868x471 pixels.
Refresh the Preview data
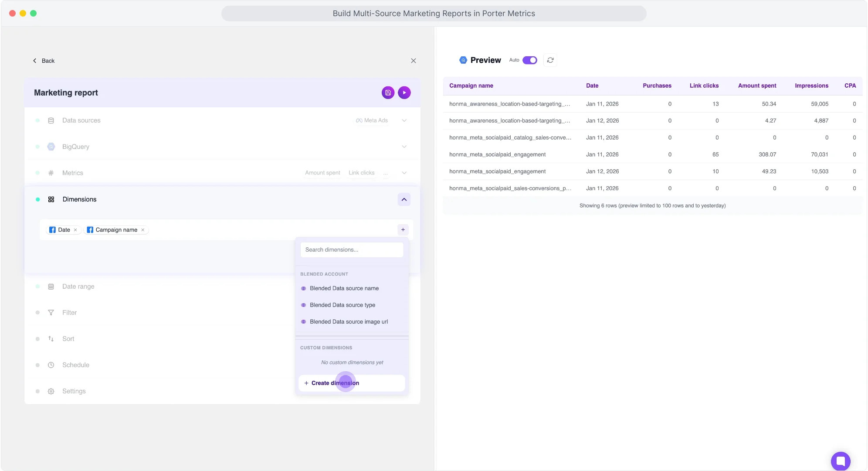(550, 60)
